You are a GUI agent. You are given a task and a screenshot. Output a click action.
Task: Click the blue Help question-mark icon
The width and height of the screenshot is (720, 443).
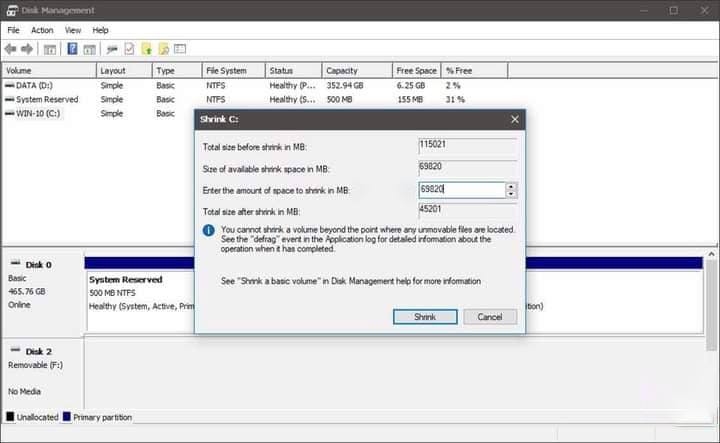(x=71, y=48)
